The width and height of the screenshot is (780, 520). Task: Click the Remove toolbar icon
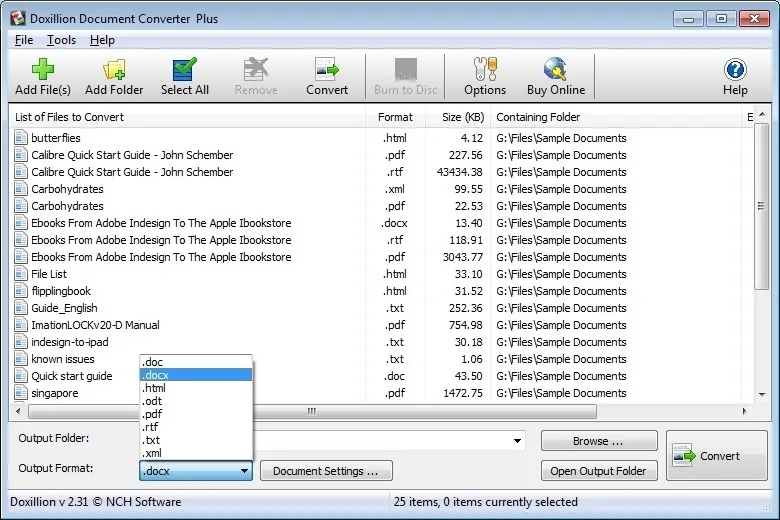pos(256,69)
